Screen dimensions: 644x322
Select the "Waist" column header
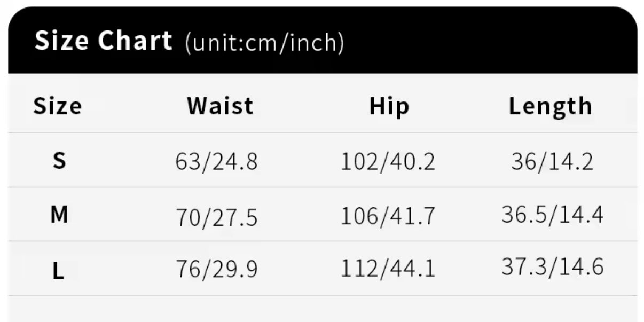[x=220, y=106]
